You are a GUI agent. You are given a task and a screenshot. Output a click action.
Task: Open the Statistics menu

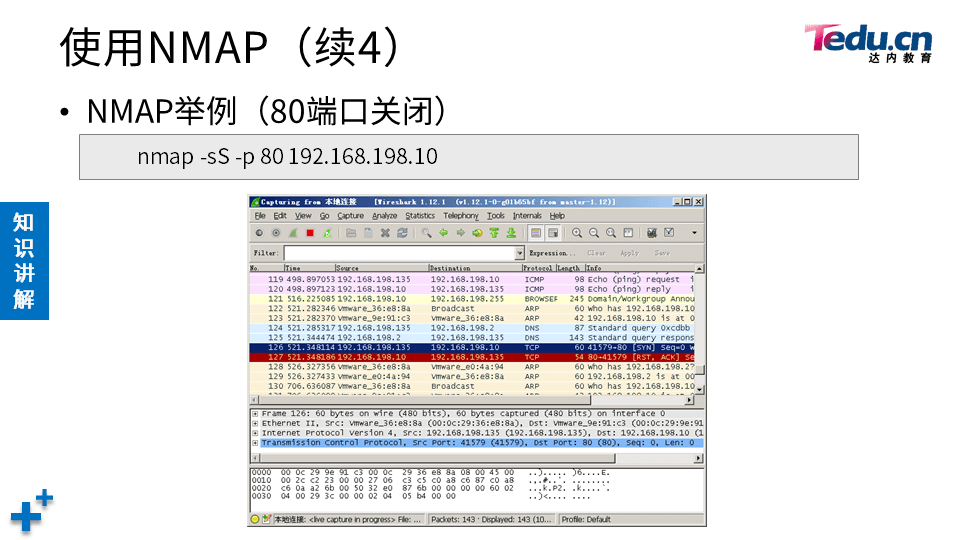pyautogui.click(x=420, y=216)
